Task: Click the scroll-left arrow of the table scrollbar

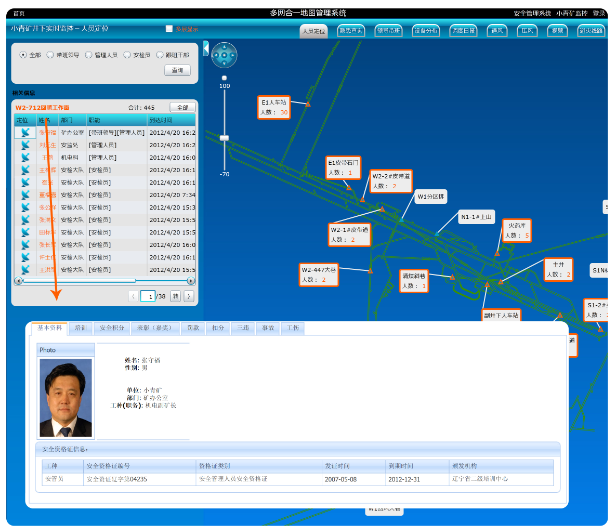Action: tap(18, 281)
